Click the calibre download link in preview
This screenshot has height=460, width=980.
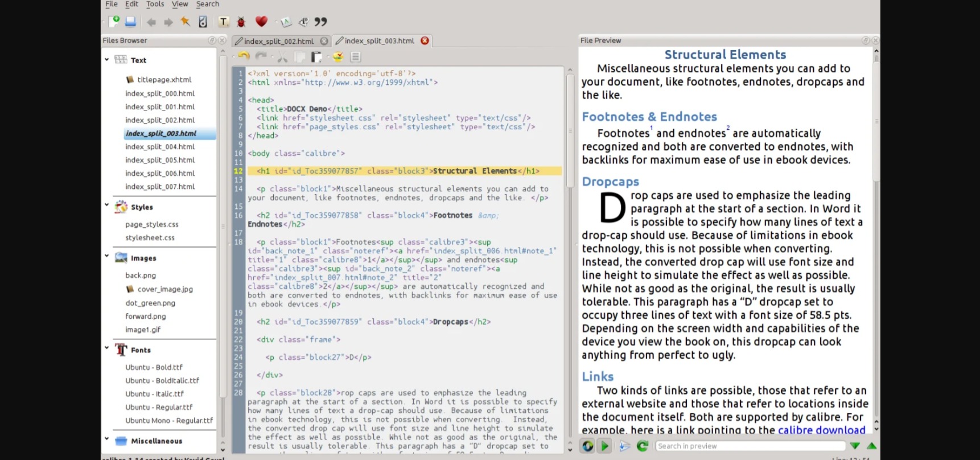[x=821, y=430]
